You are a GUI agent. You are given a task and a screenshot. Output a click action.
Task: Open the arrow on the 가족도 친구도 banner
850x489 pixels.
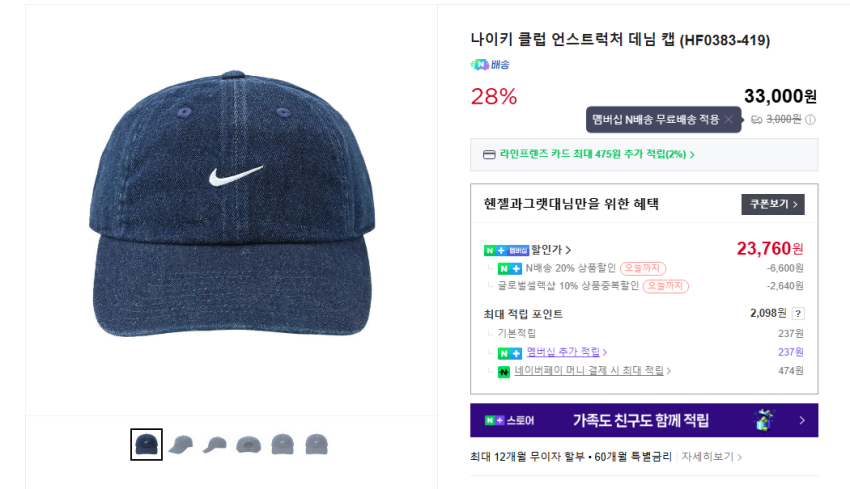pos(802,421)
